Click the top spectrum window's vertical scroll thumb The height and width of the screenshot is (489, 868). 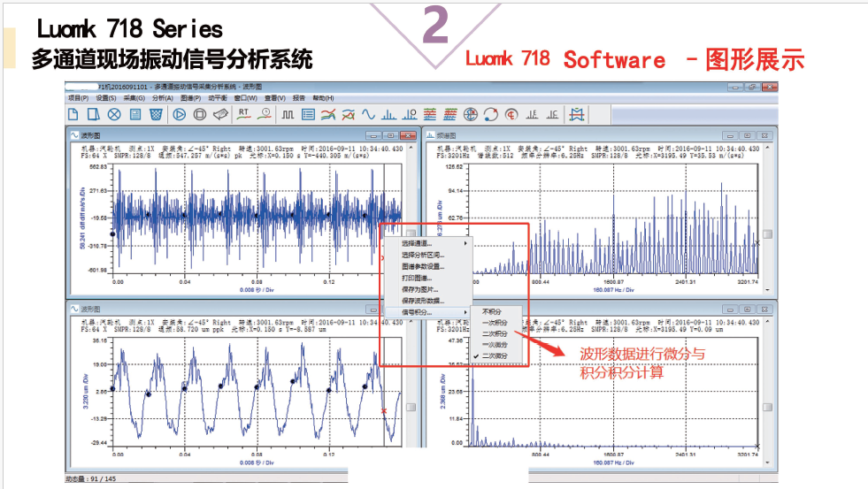(767, 234)
